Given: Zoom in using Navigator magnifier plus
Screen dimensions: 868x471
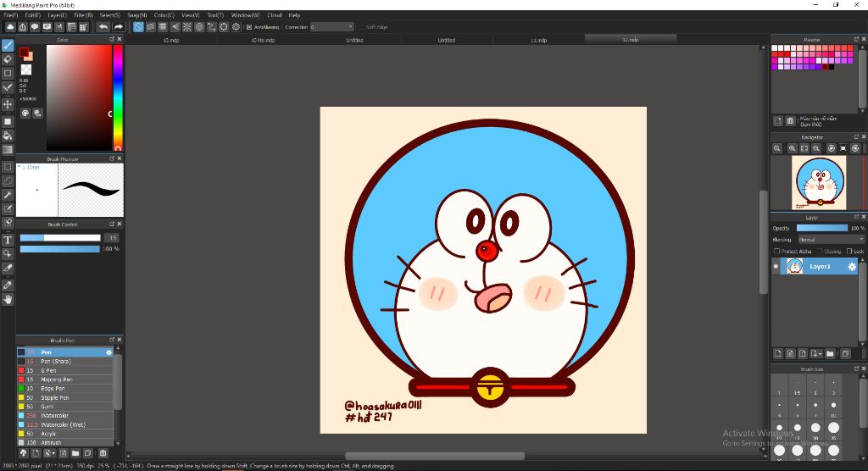Looking at the screenshot, I should (x=793, y=148).
